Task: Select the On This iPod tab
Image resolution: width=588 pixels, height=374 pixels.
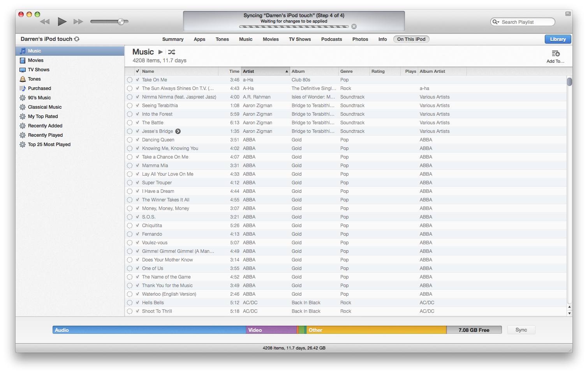Action: [411, 39]
